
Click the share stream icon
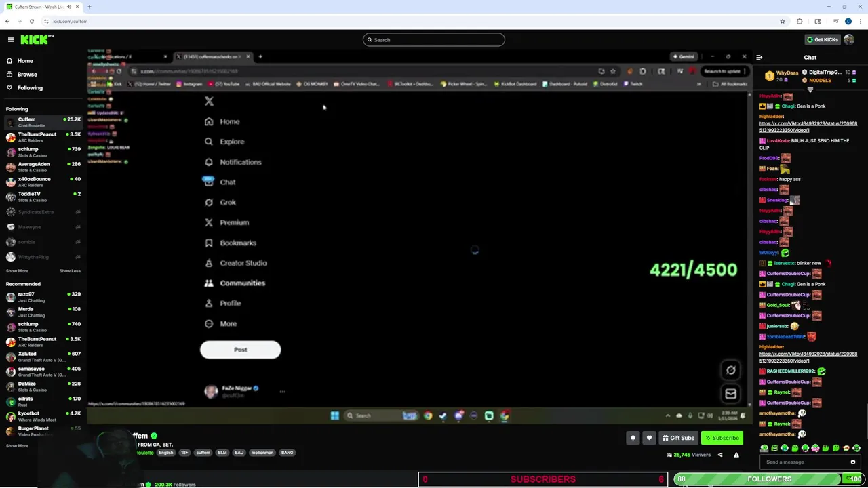coord(720,455)
